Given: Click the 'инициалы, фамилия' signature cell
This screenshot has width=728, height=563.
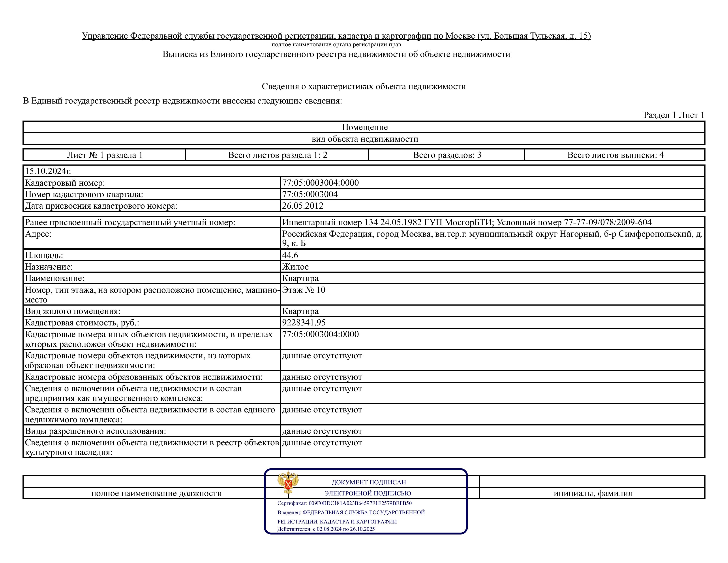Looking at the screenshot, I should (593, 493).
